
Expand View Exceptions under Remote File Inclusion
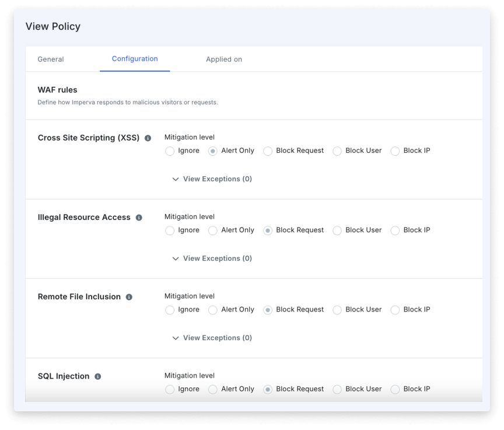(212, 338)
